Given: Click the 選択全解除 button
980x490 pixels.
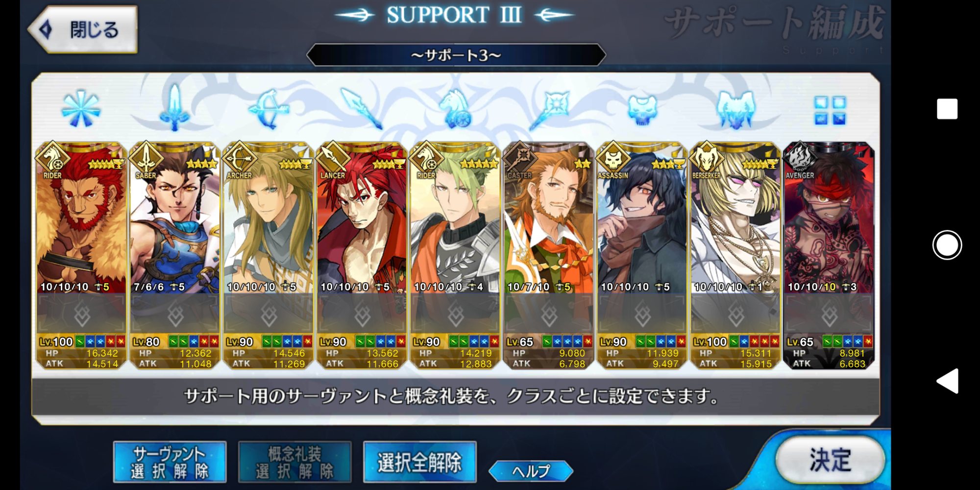Looking at the screenshot, I should 419,462.
